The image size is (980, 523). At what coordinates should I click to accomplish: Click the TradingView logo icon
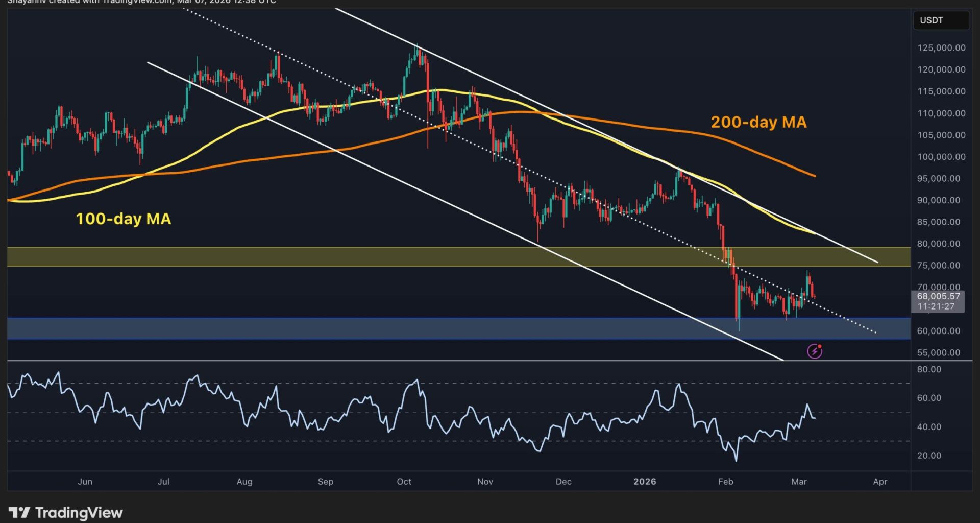(19, 512)
